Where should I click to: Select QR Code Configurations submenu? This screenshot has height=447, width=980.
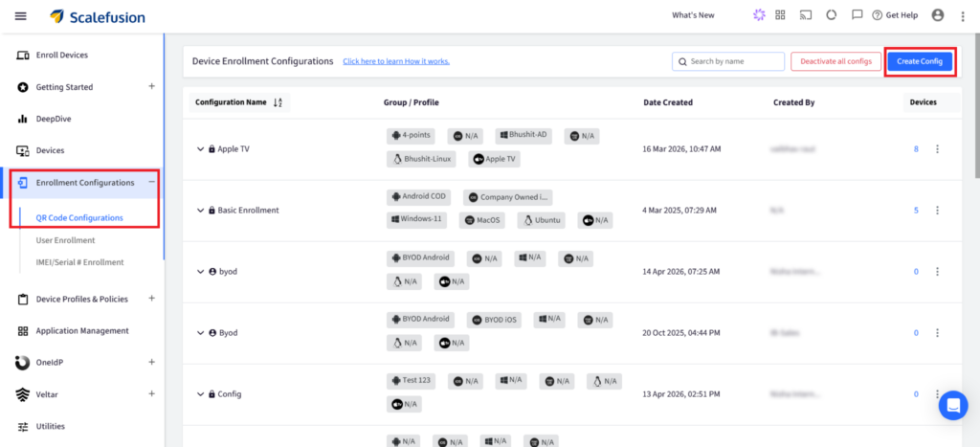[x=79, y=217]
